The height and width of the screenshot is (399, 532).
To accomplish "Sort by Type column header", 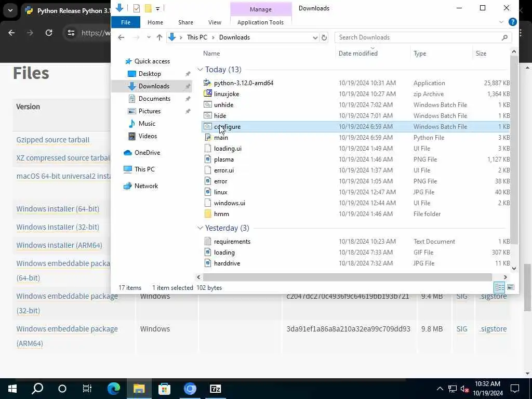I will tap(420, 54).
